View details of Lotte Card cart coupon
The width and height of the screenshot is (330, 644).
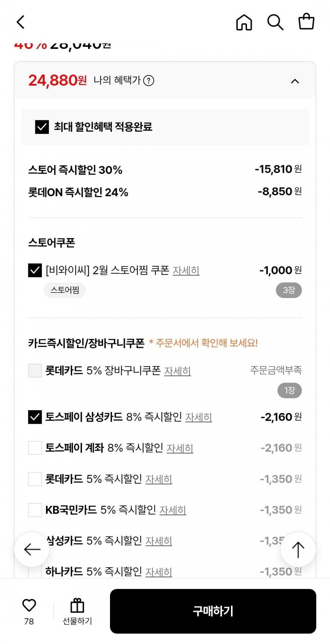(x=177, y=371)
